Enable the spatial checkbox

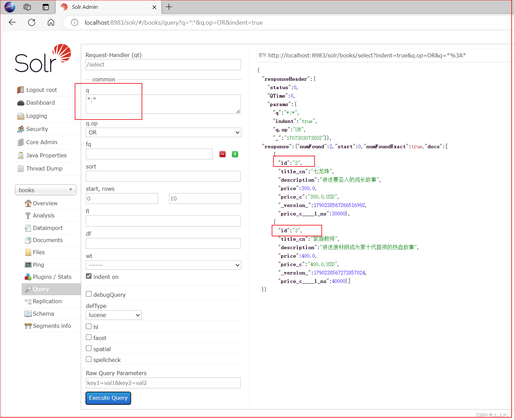[89, 348]
